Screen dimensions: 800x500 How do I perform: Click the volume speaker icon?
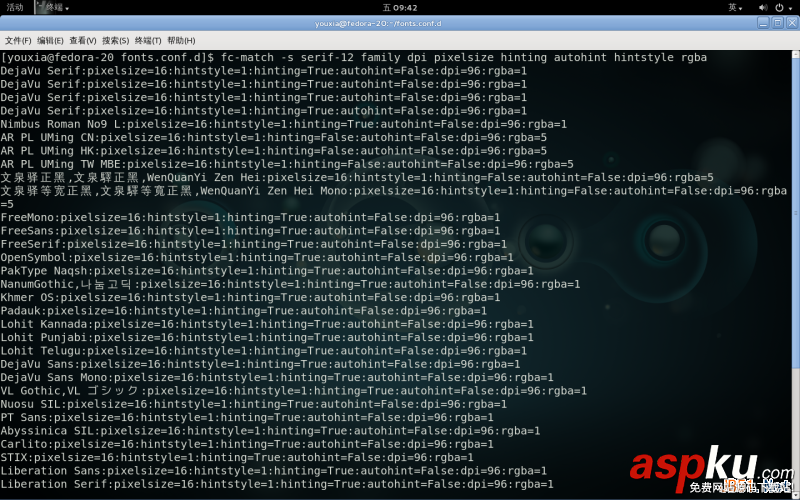[x=763, y=8]
